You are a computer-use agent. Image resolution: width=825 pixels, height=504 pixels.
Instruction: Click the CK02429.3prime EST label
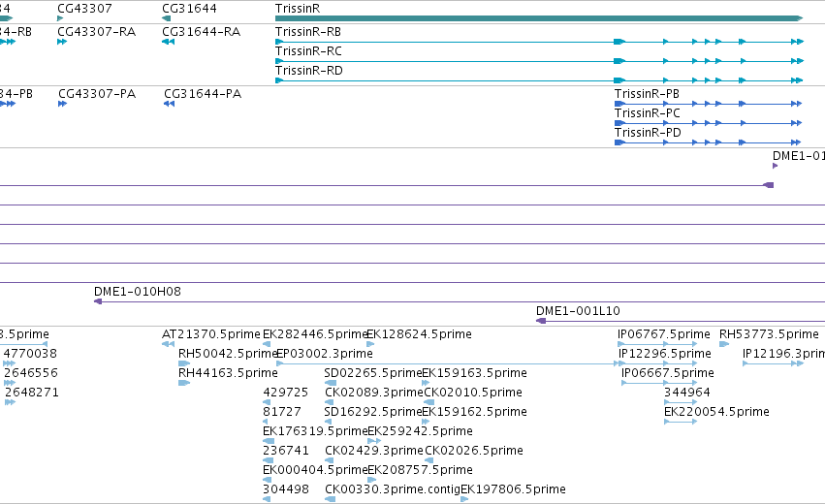(374, 451)
